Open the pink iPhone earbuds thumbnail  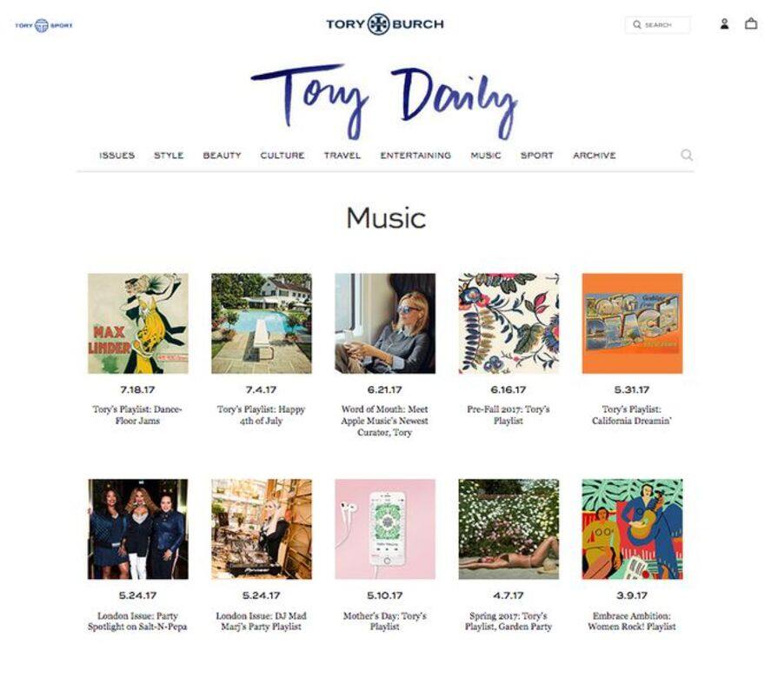click(385, 529)
